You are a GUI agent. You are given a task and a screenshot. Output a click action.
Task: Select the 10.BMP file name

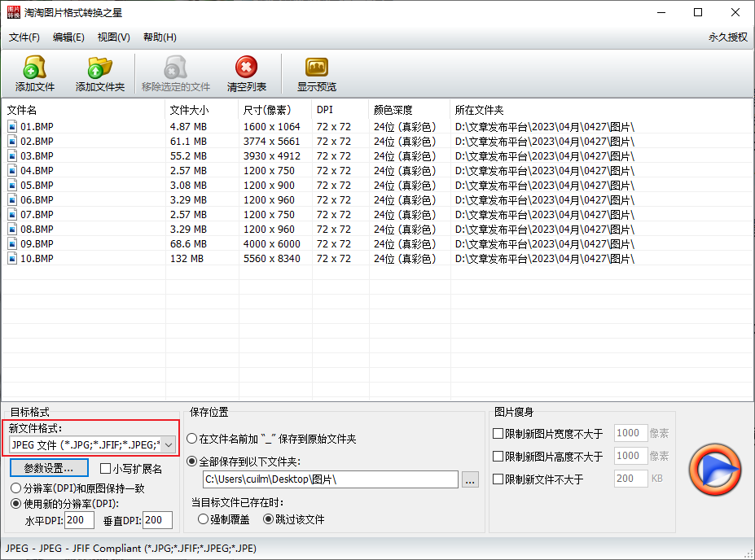click(x=37, y=259)
